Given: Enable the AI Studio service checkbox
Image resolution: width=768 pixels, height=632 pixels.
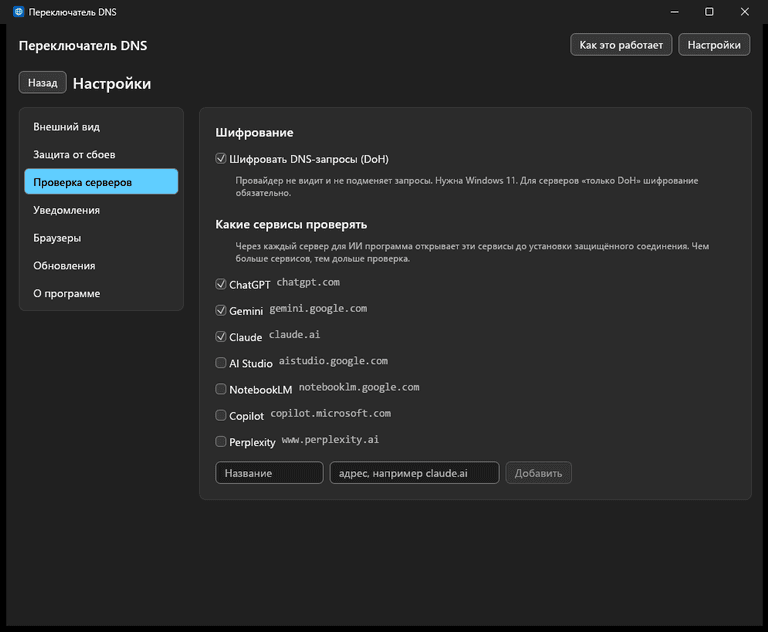Looking at the screenshot, I should tap(221, 363).
